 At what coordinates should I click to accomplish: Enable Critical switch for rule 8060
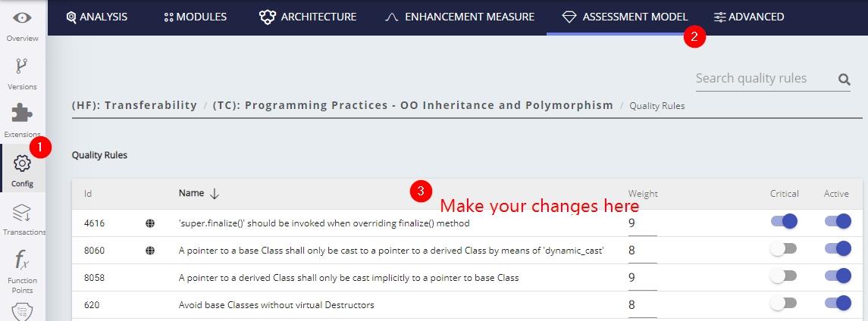coord(784,249)
